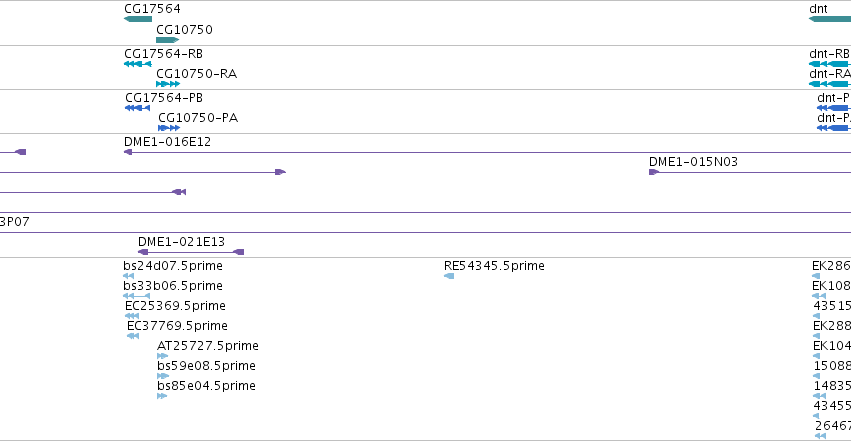Image resolution: width=851 pixels, height=441 pixels.
Task: Select the RE54345.5prime EST marker
Action: point(449,276)
